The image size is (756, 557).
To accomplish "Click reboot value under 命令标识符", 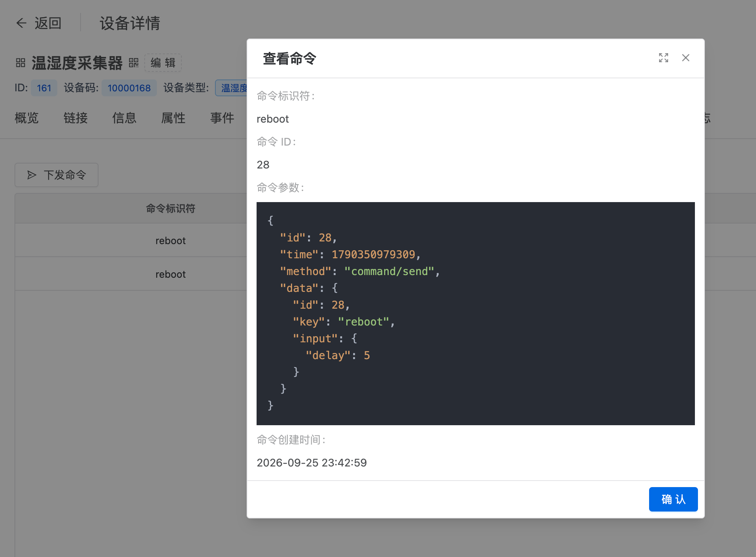I will [x=273, y=119].
